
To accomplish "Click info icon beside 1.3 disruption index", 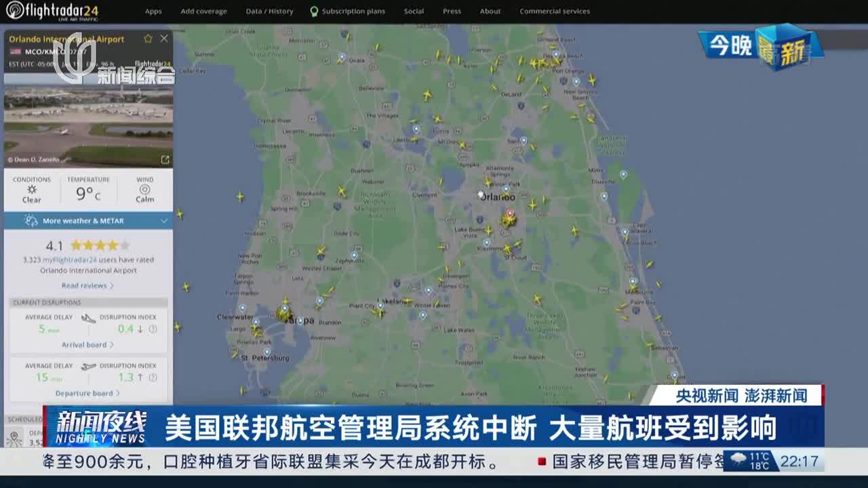I will [x=153, y=378].
